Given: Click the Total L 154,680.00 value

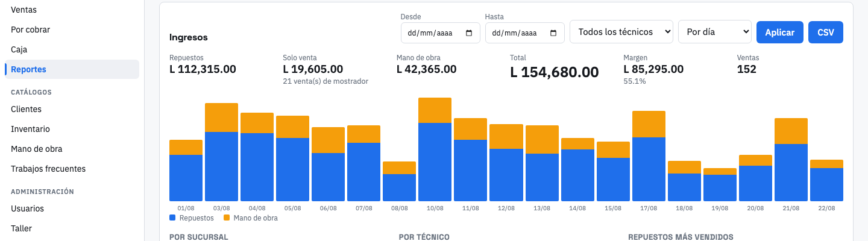Looking at the screenshot, I should pyautogui.click(x=555, y=72).
